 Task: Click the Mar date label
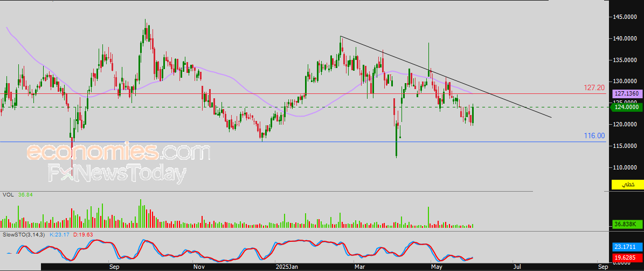(359, 267)
